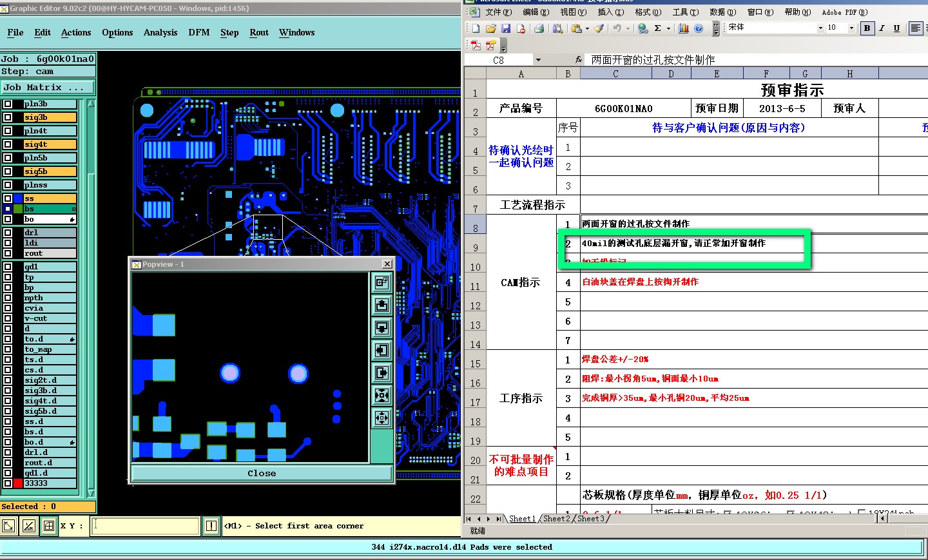Open the DFM menu in Graphic Editor
Image resolution: width=928 pixels, height=560 pixels.
click(x=199, y=32)
